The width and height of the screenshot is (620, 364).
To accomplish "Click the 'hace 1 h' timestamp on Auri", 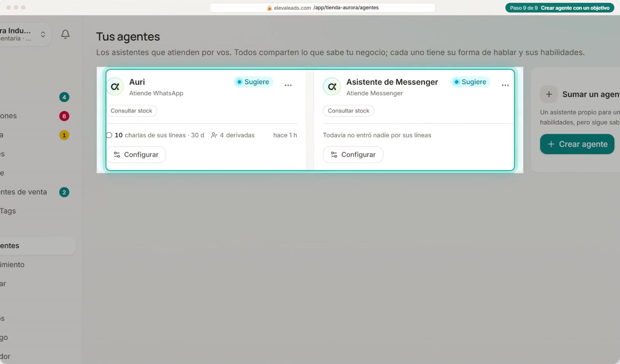I will pos(285,135).
